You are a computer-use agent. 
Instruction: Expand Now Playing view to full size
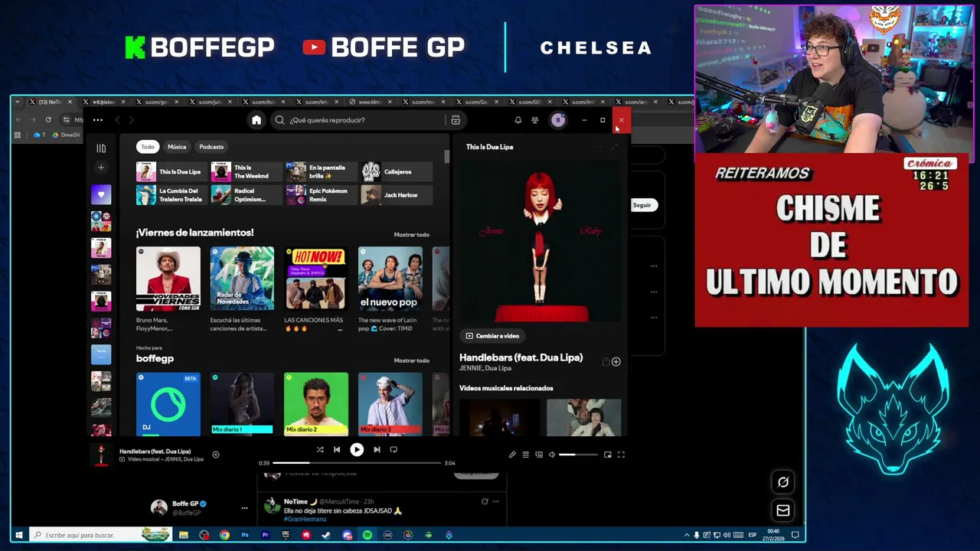pos(614,147)
